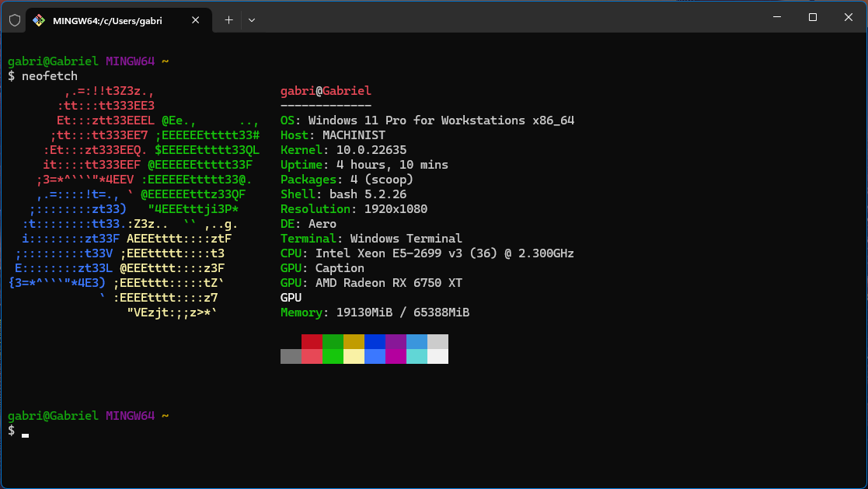Screen dimensions: 868x489
Task: Click the "Host: MACHINIST" line
Action: (333, 135)
